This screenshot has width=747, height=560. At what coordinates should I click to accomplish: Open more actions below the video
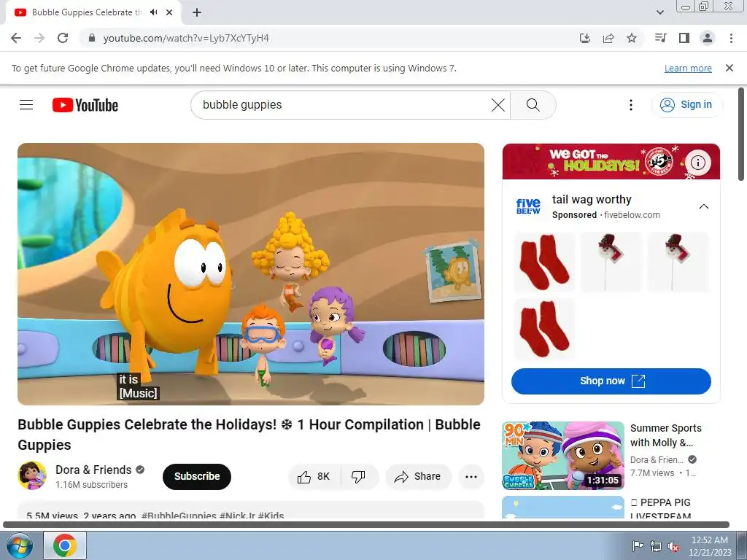[x=471, y=476]
